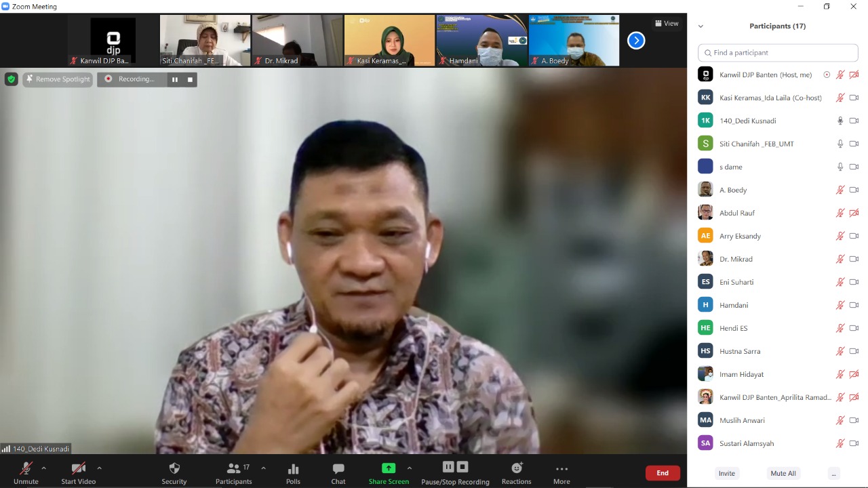The image size is (868, 488).
Task: Open the Chat panel
Action: [338, 469]
